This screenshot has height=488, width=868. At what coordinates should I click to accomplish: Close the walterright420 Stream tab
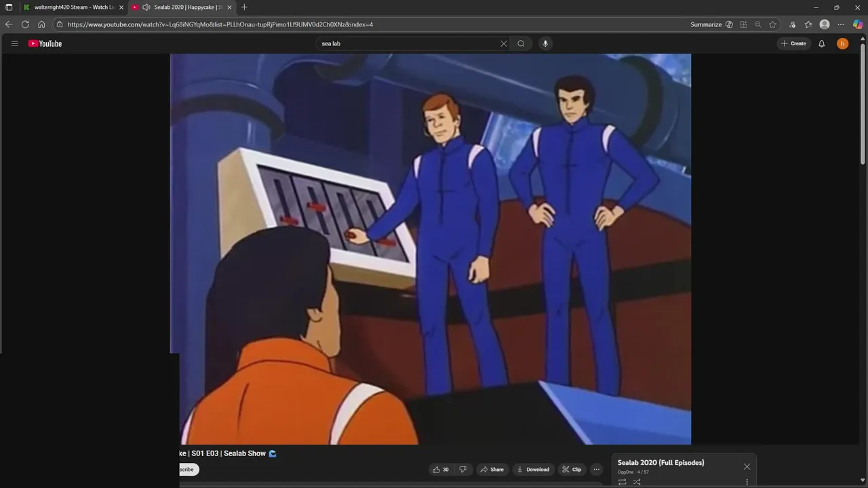121,7
